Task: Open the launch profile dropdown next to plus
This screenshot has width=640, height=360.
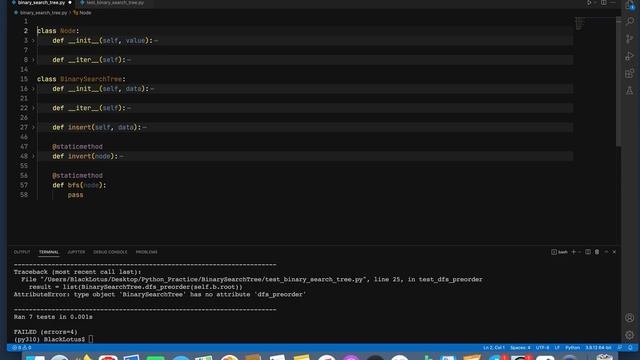Action: coord(579,252)
